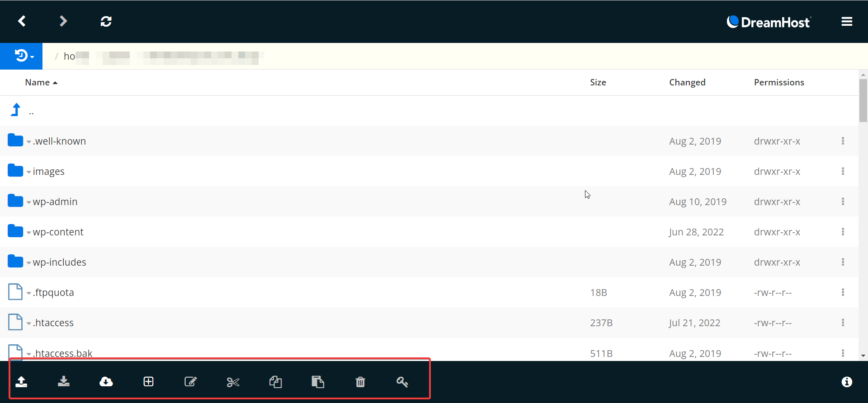Click the 237B size cell
Screen dimensions: 868x403
coord(601,323)
